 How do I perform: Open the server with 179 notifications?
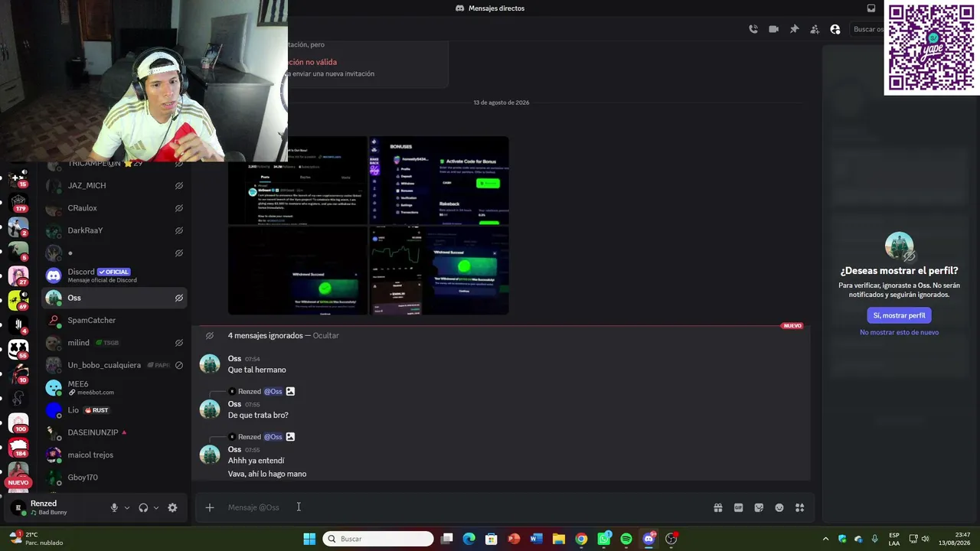click(x=18, y=203)
